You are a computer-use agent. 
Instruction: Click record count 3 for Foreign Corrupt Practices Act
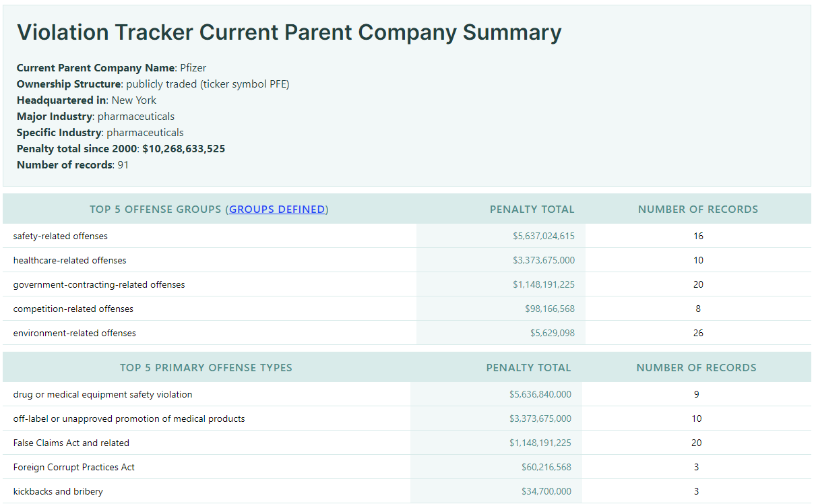click(697, 468)
